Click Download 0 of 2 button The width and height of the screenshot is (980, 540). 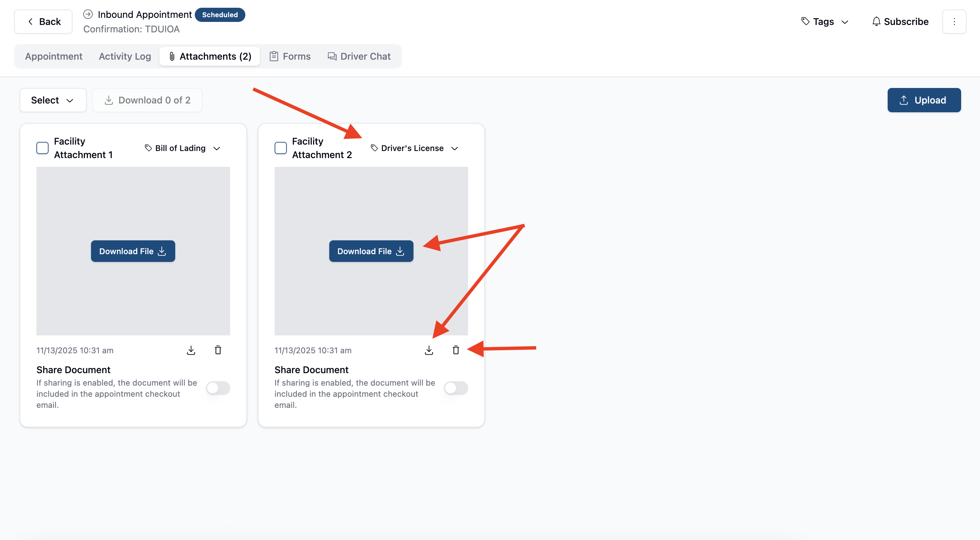click(147, 100)
